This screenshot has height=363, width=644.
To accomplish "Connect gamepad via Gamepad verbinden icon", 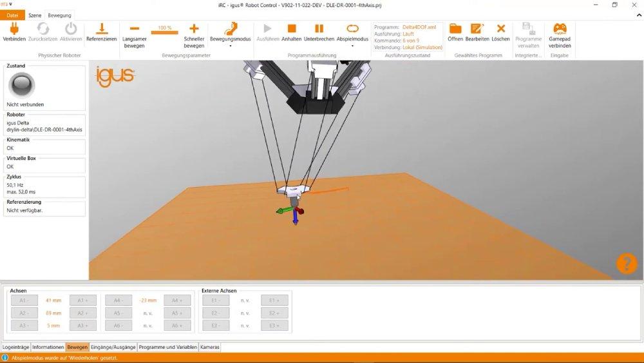I will (x=560, y=29).
